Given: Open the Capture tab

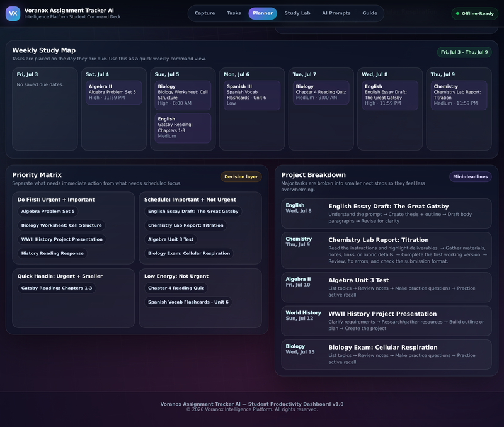Looking at the screenshot, I should pyautogui.click(x=205, y=13).
